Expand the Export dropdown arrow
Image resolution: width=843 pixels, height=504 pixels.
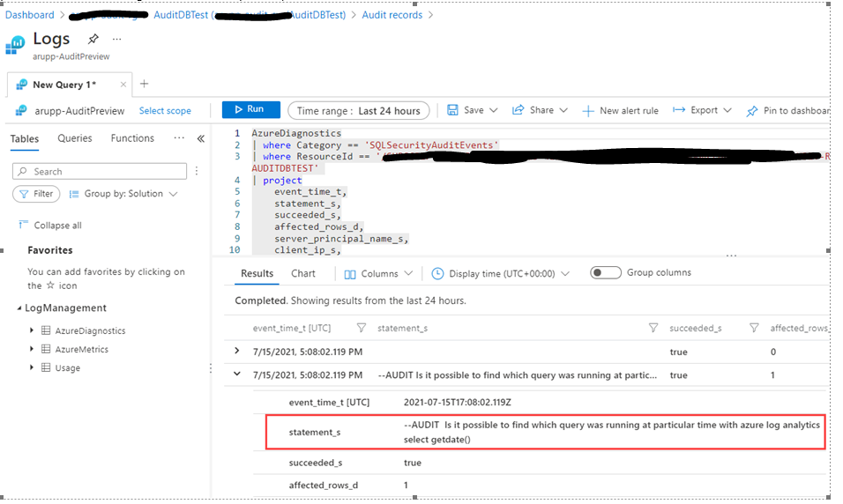tap(727, 110)
